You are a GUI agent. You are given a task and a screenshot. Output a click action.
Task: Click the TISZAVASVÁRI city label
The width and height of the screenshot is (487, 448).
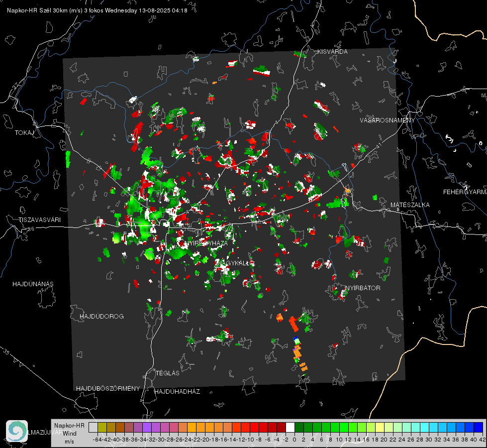click(39, 220)
